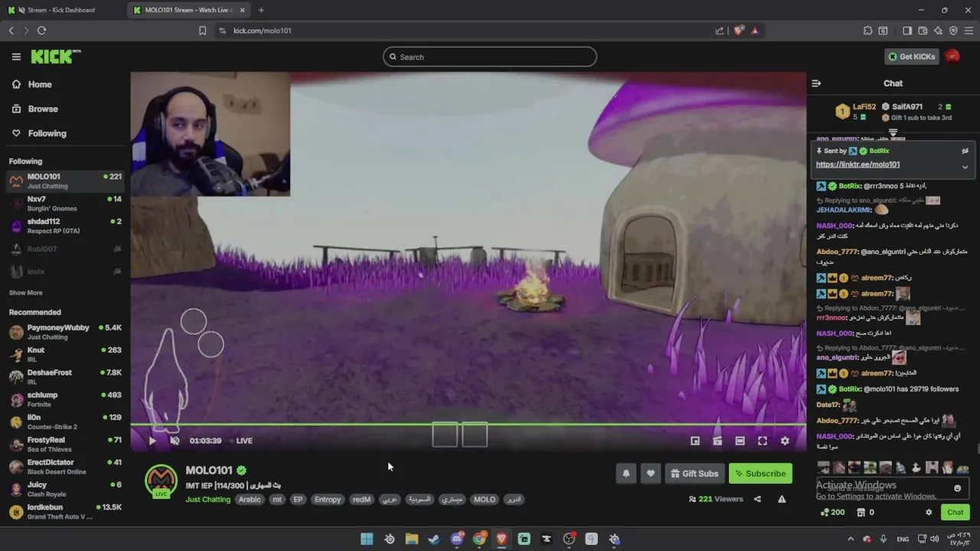Focus the Kick Search field

click(x=490, y=57)
